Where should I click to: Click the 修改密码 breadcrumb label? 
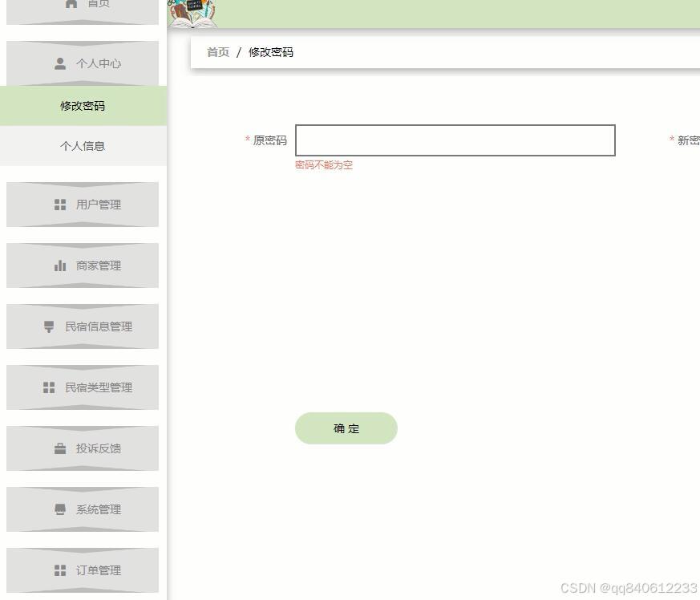coord(270,52)
